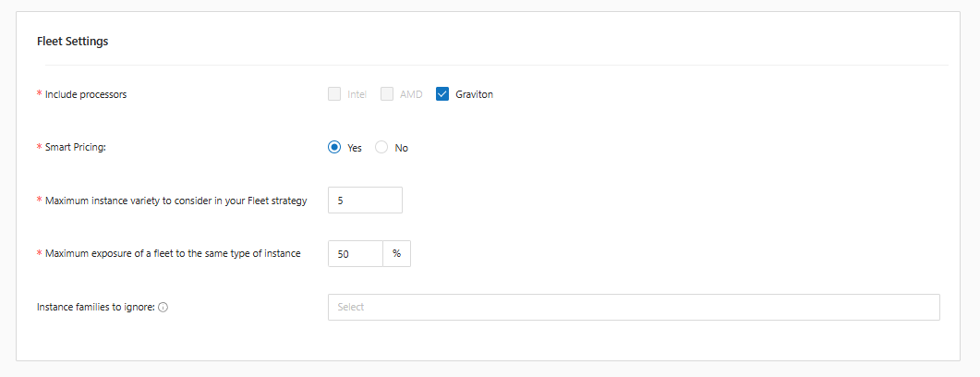Image resolution: width=980 pixels, height=377 pixels.
Task: Click the Include processors label
Action: 86,94
